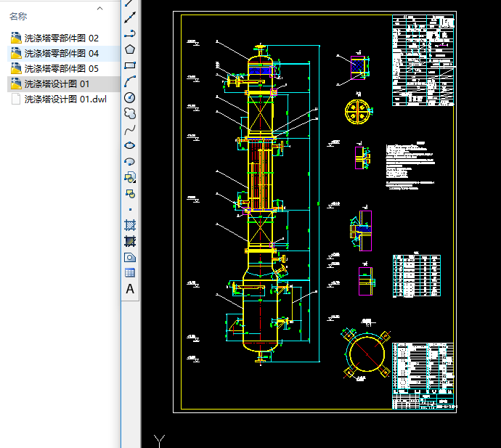The height and width of the screenshot is (448, 501).
Task: Select the Spline tool
Action: [x=130, y=129]
